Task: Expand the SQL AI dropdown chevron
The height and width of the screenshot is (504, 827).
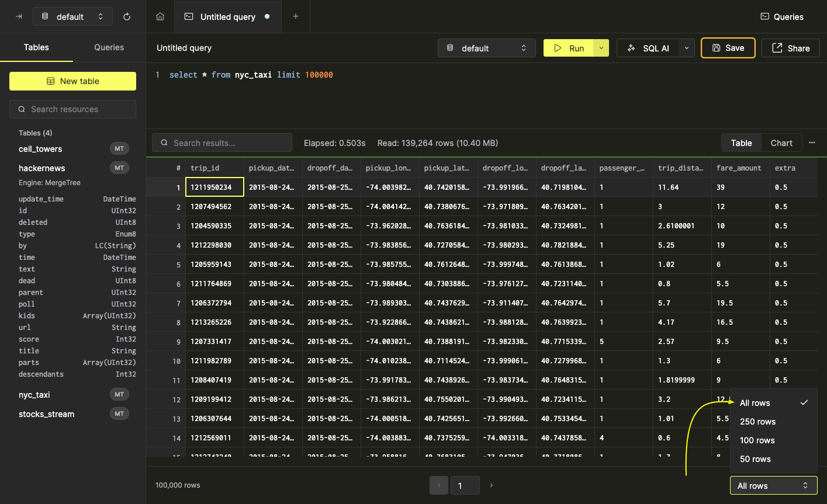Action: pos(687,48)
